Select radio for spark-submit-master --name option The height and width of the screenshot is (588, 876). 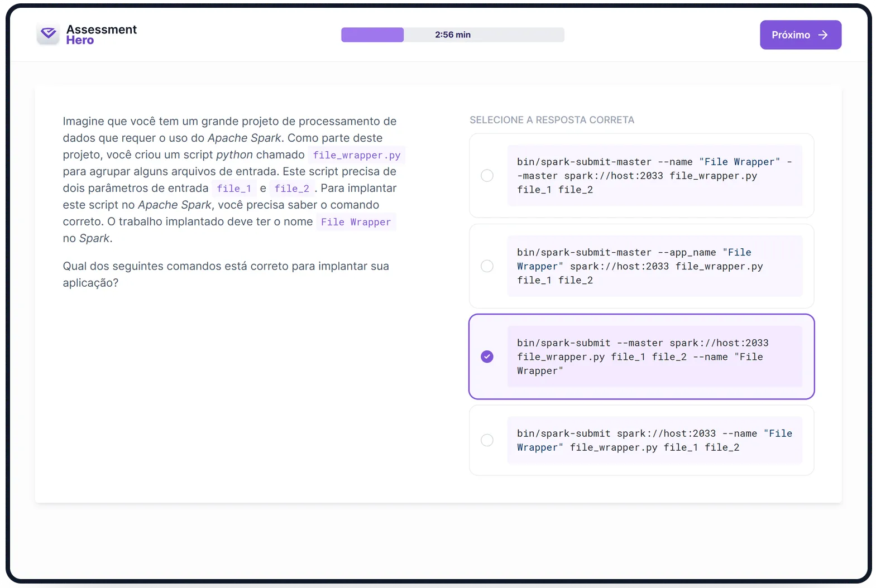click(487, 176)
